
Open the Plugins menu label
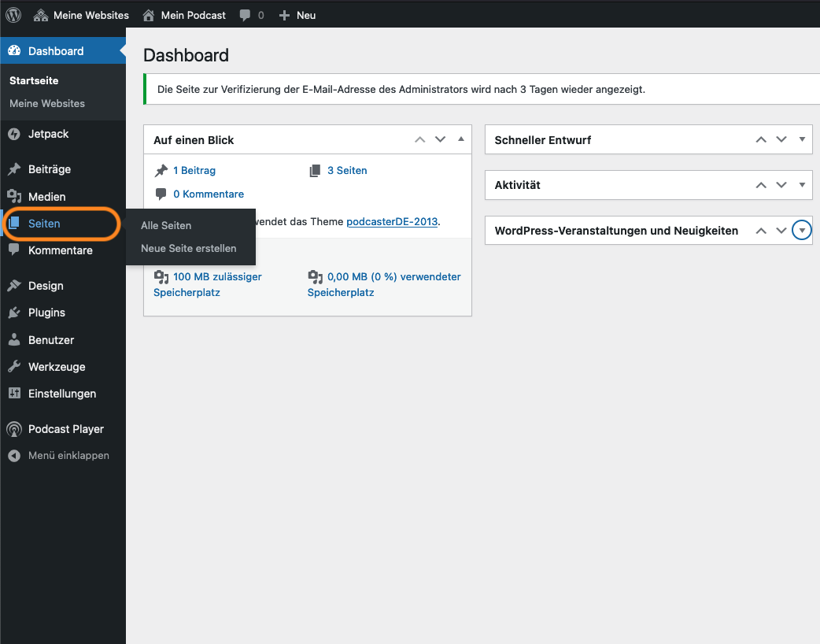[x=46, y=313]
